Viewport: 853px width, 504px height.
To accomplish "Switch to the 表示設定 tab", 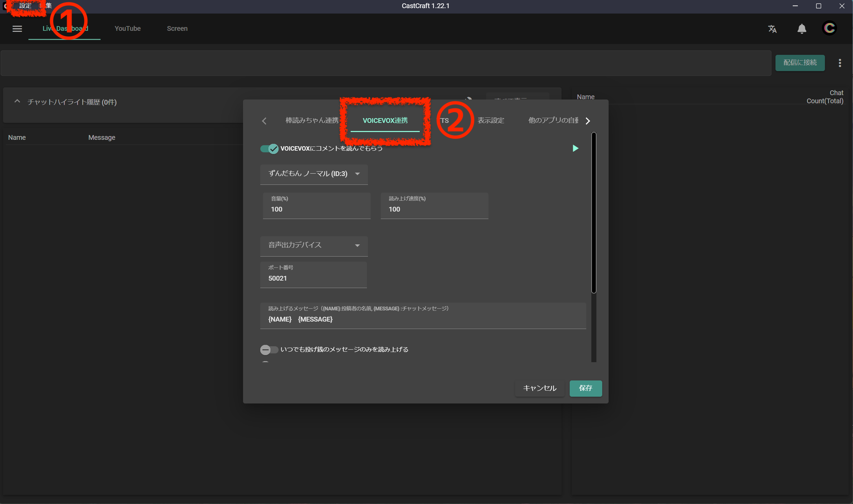I will click(491, 120).
